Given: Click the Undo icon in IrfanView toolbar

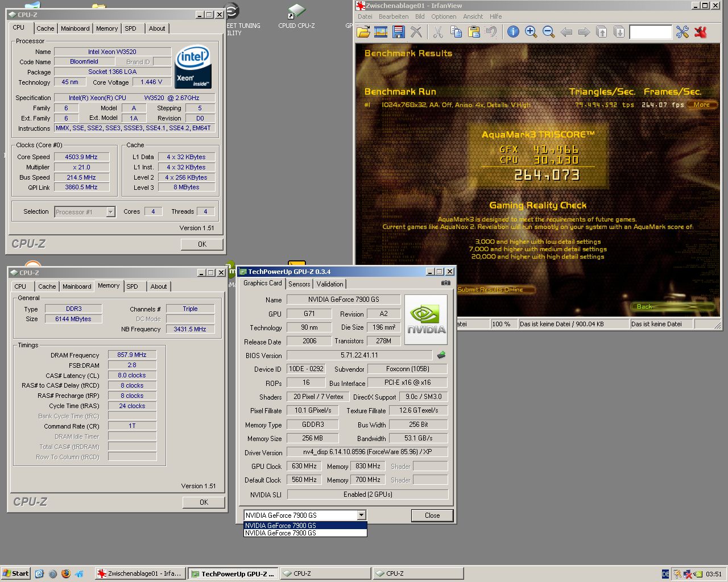Looking at the screenshot, I should (x=491, y=32).
